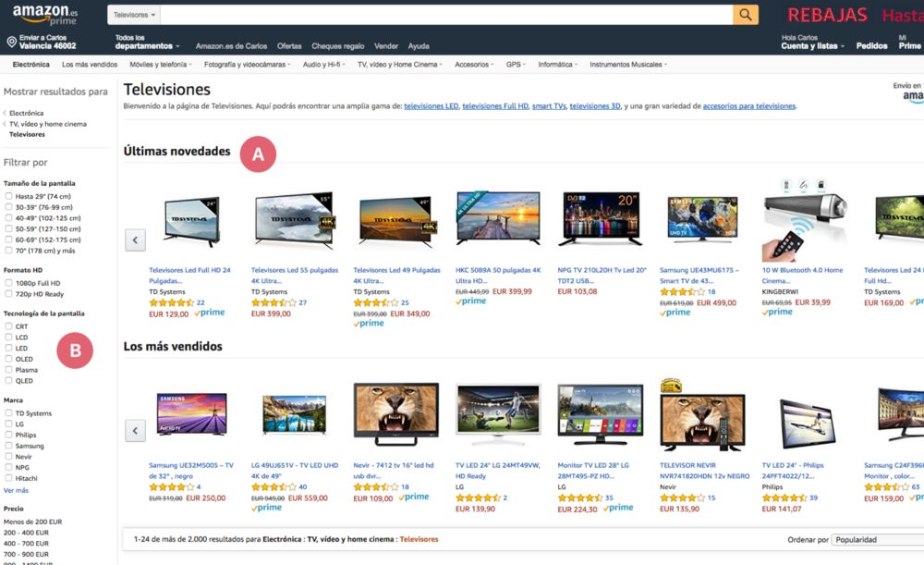Image resolution: width=924 pixels, height=565 pixels.
Task: Open TD Systems 24-inch TV product image
Action: tap(192, 221)
